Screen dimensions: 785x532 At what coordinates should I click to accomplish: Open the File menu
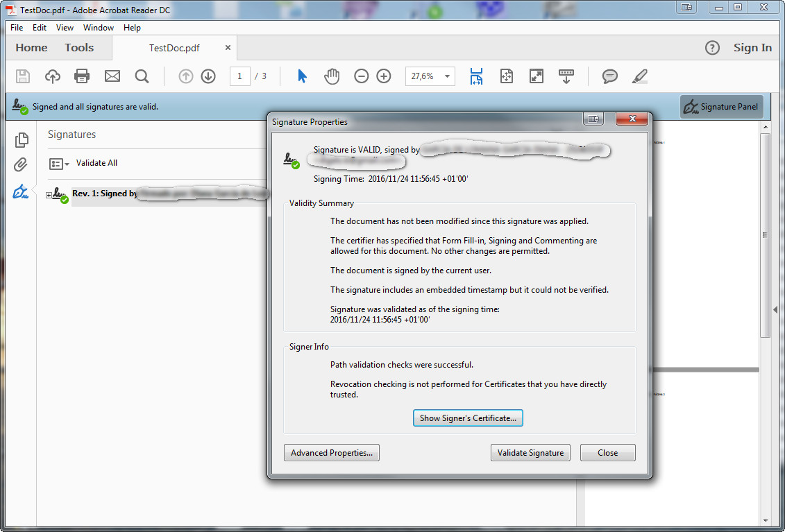[x=17, y=28]
